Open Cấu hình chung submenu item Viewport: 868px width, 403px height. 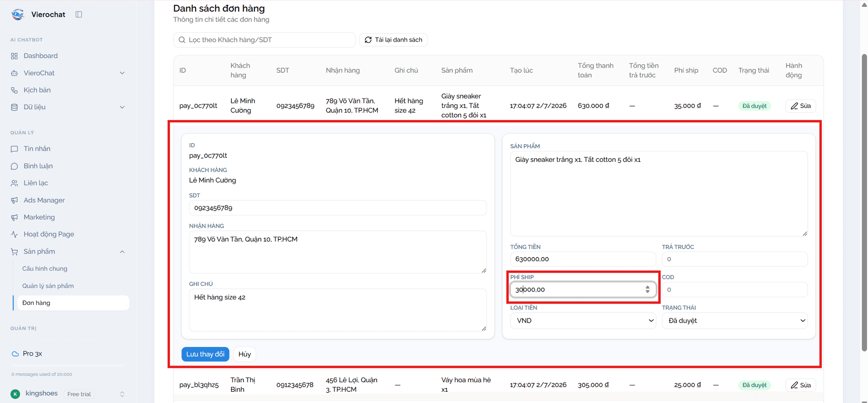45,269
